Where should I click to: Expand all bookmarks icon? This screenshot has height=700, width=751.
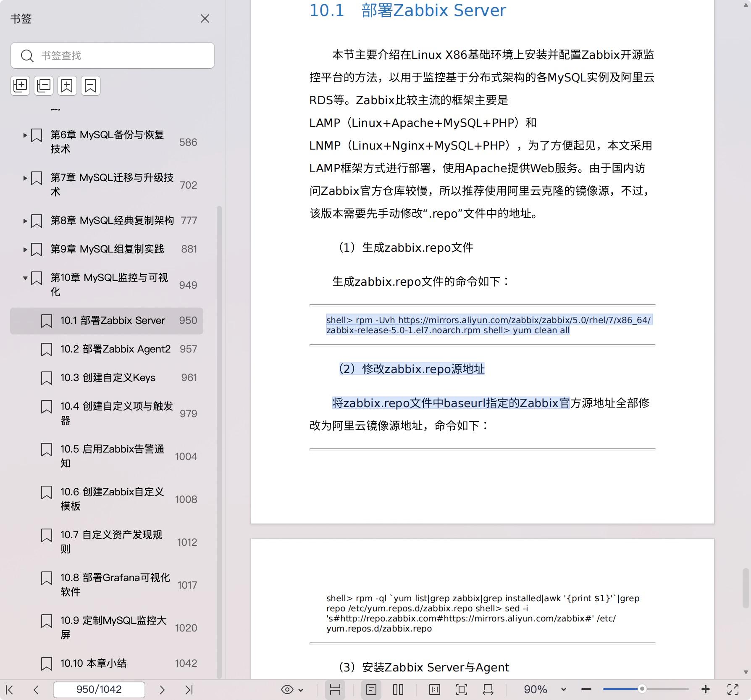point(20,86)
